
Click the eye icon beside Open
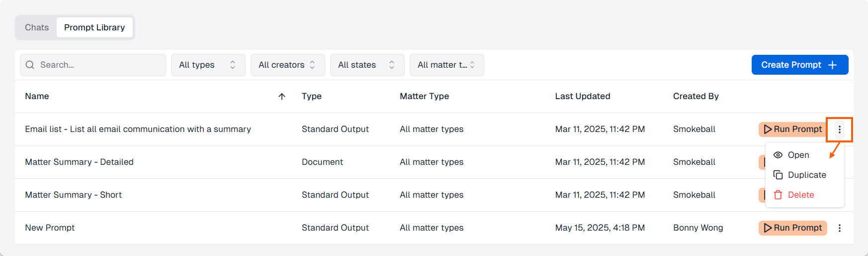[778, 155]
